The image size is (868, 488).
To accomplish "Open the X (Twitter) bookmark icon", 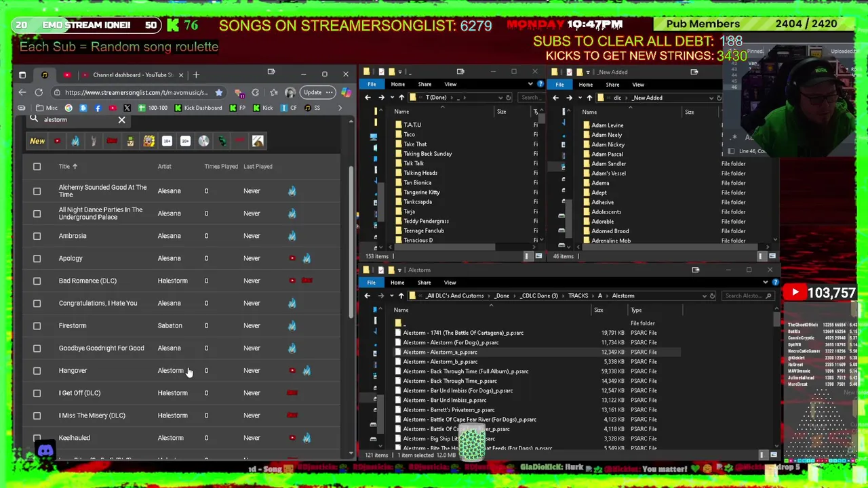I will pyautogui.click(x=127, y=108).
